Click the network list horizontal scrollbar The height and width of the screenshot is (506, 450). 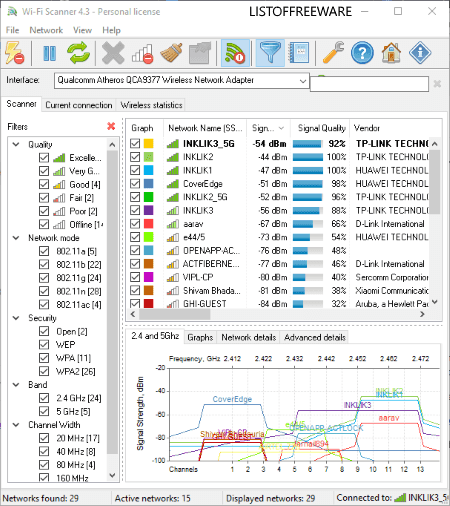[175, 314]
